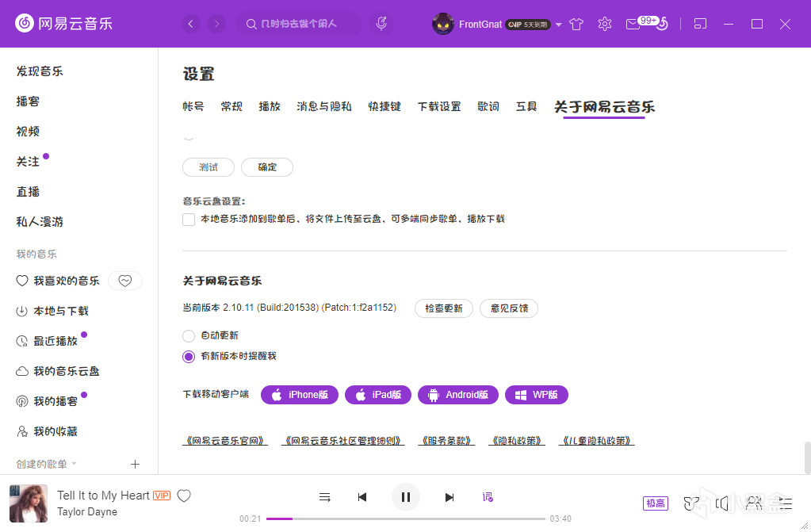Pause the current song
Image resolution: width=811 pixels, height=532 pixels.
[406, 497]
